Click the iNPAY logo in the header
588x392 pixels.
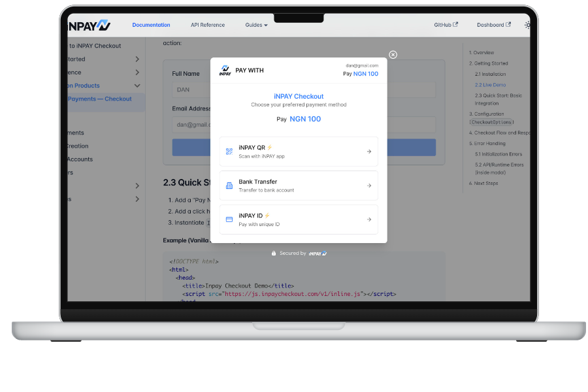pyautogui.click(x=89, y=25)
